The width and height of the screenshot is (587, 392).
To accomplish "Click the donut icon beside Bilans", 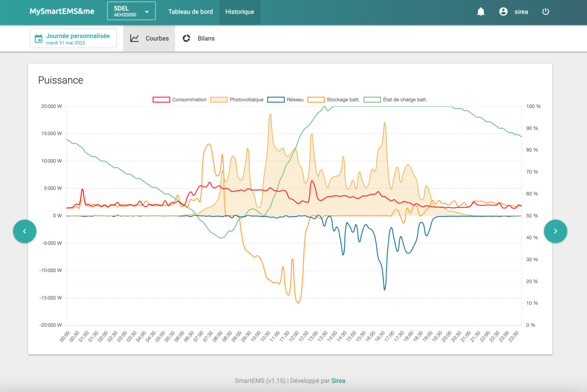I will [x=186, y=38].
